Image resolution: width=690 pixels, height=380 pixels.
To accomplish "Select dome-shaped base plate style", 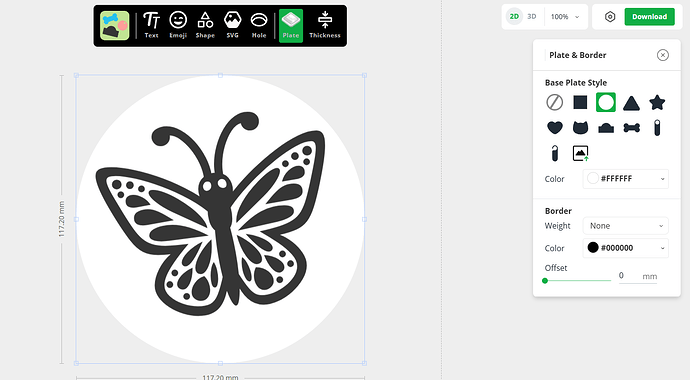I will coord(606,128).
